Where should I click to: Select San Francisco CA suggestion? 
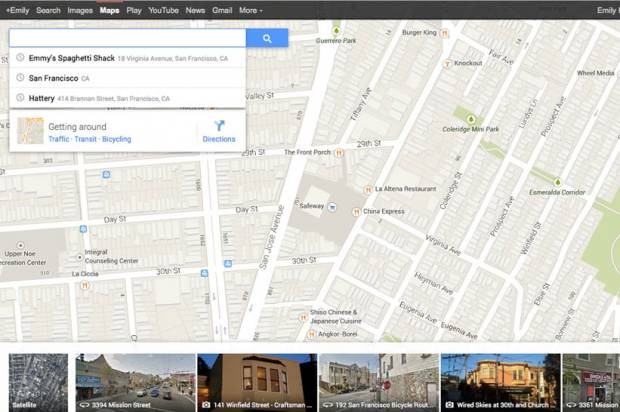pos(127,78)
